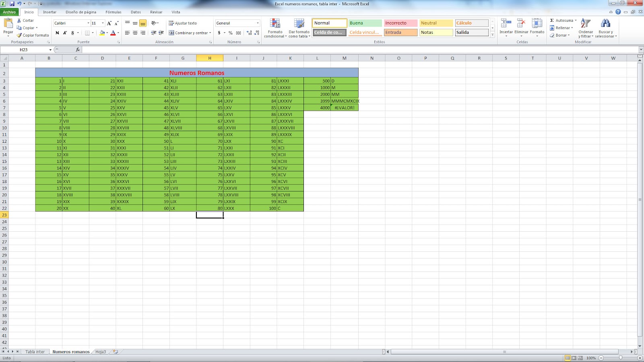
Task: Toggle Ajustar texto wrap
Action: pyautogui.click(x=183, y=23)
